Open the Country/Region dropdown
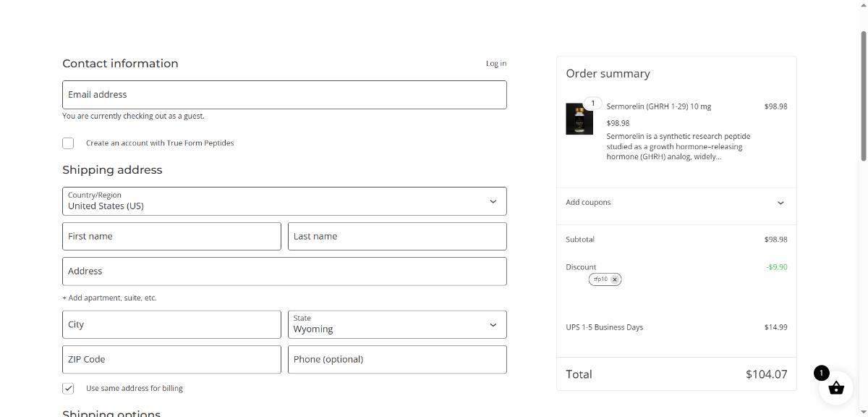 click(x=284, y=201)
